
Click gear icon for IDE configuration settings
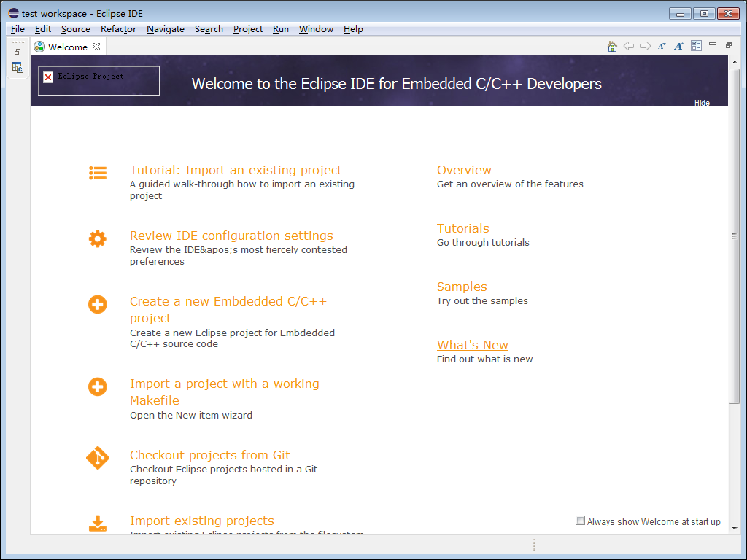click(98, 238)
